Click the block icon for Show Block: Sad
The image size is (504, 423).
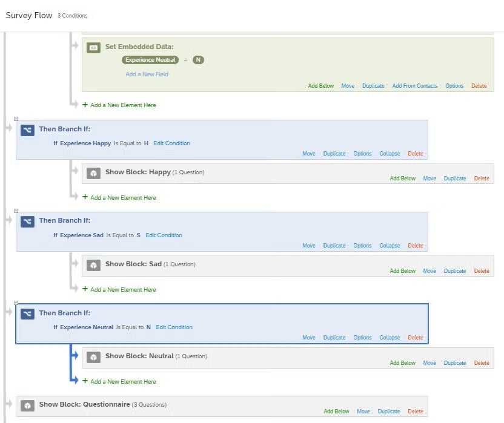[93, 265]
